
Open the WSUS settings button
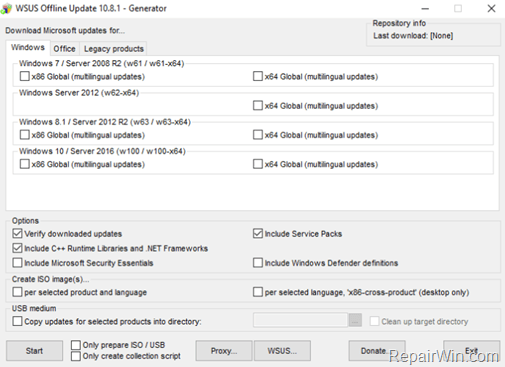pos(282,351)
